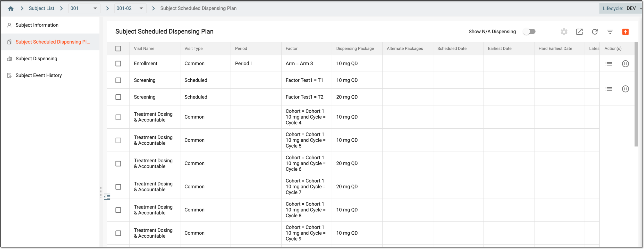Check the Cycle 7 row checkbox

pos(118,187)
